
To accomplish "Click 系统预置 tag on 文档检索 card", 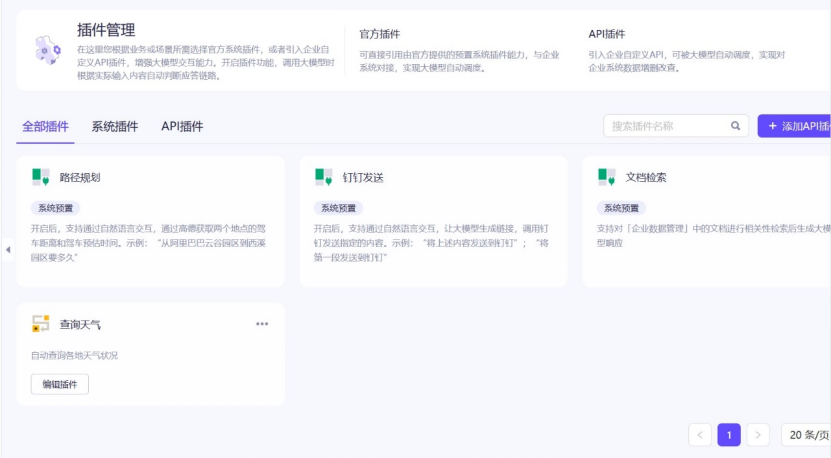I will tap(622, 208).
